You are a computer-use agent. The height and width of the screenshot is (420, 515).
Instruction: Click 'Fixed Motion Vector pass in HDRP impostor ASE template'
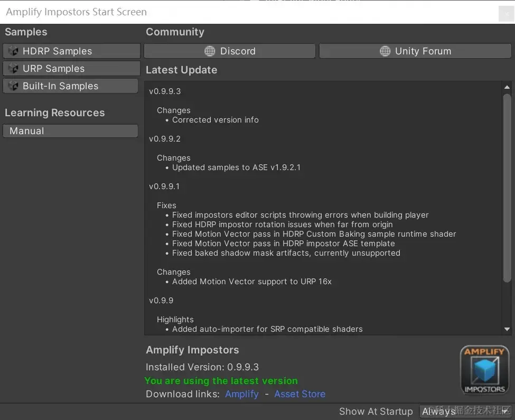[x=284, y=244]
